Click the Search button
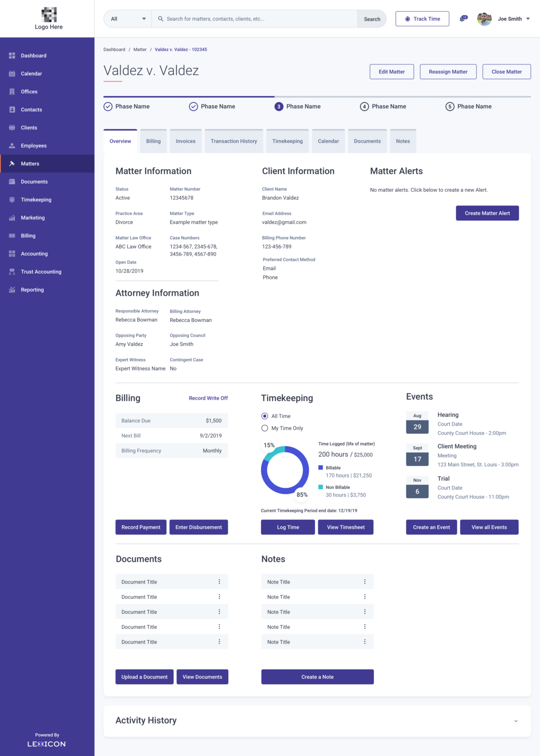Viewport: 540px width, 756px height. pyautogui.click(x=372, y=19)
